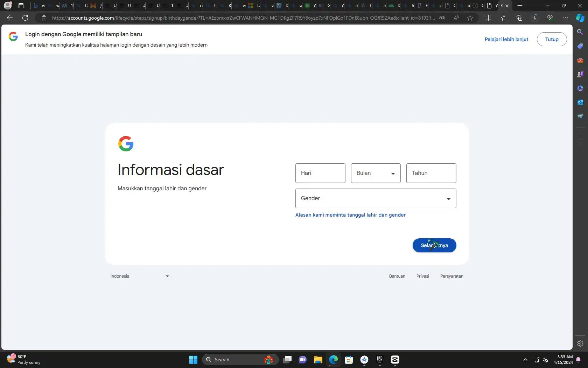The width and height of the screenshot is (588, 368).
Task: Open the blue paper plane sidebar app
Action: [x=580, y=116]
